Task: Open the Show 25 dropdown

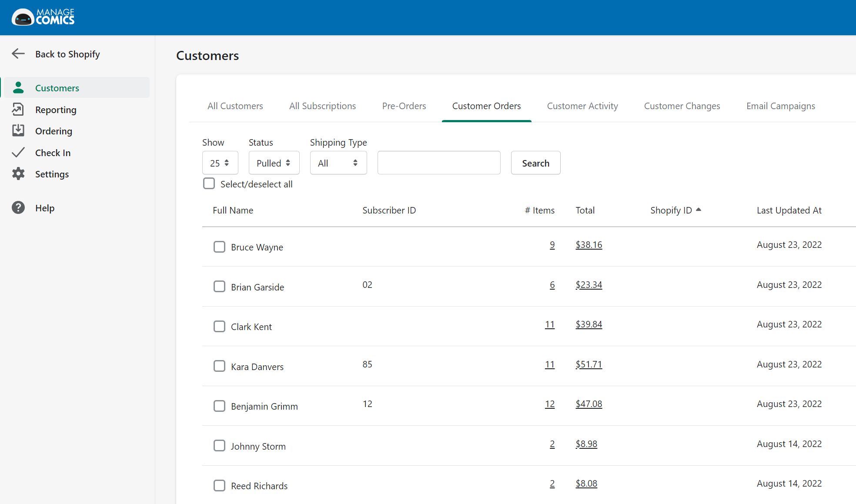Action: tap(220, 163)
